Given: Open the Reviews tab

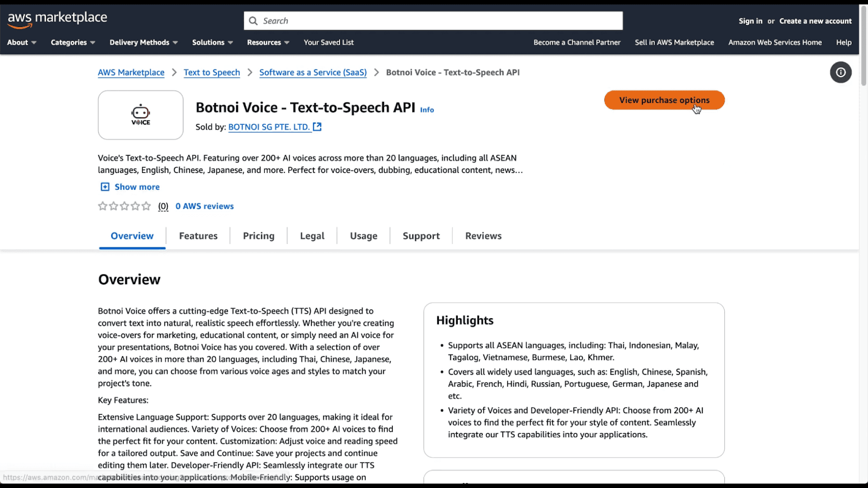Looking at the screenshot, I should (x=483, y=236).
